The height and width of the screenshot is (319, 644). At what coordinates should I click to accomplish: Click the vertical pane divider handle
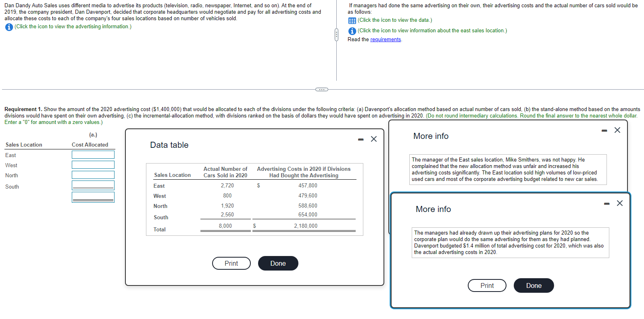(x=336, y=35)
